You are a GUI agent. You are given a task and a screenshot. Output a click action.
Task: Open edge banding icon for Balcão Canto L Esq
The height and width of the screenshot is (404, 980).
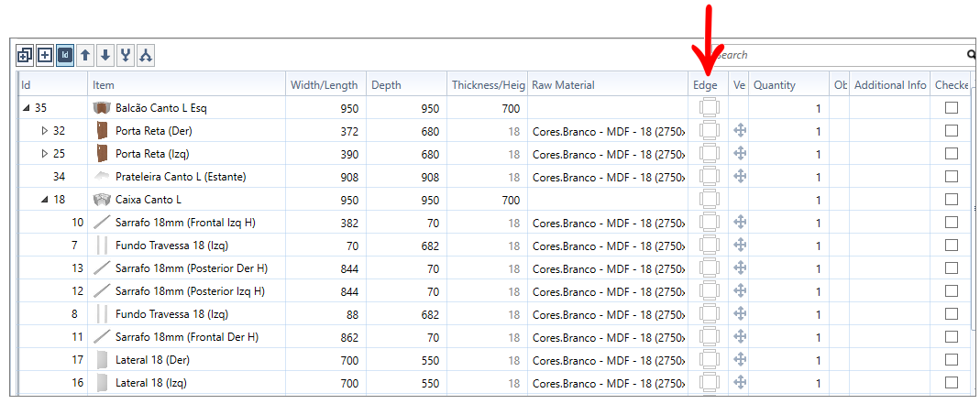[x=710, y=108]
